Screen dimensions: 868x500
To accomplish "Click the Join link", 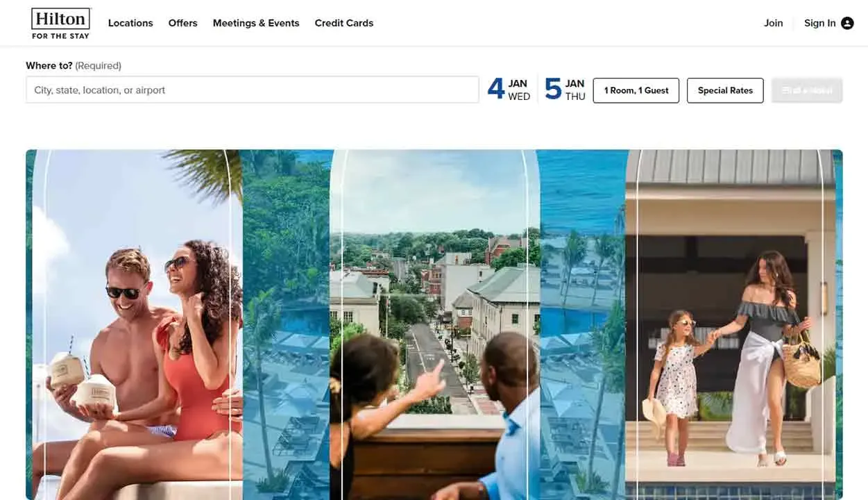I will (774, 23).
